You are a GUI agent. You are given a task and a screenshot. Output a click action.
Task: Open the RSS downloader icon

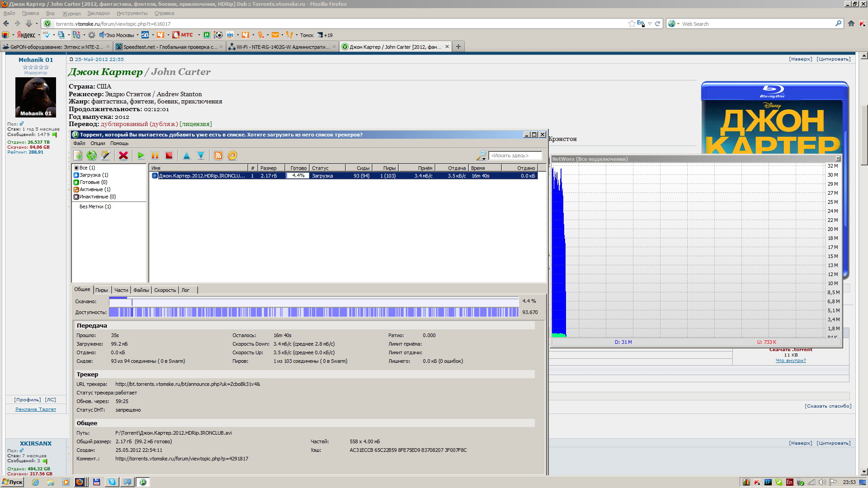(x=218, y=155)
